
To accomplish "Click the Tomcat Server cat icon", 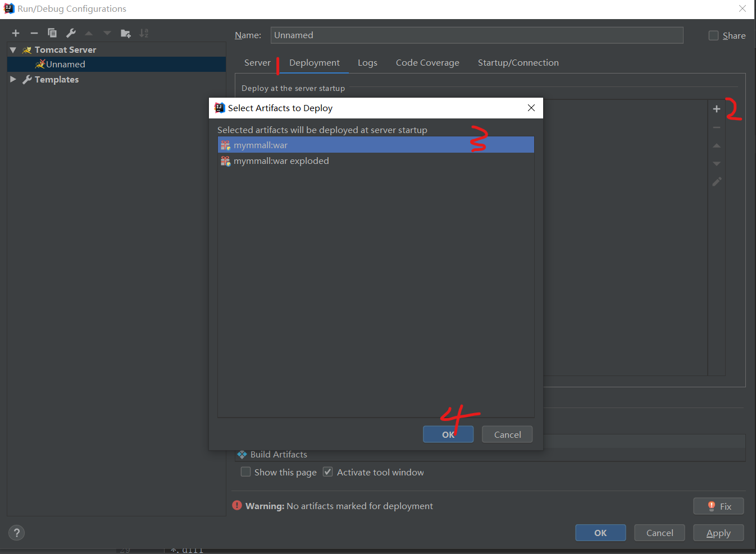I will click(x=27, y=50).
